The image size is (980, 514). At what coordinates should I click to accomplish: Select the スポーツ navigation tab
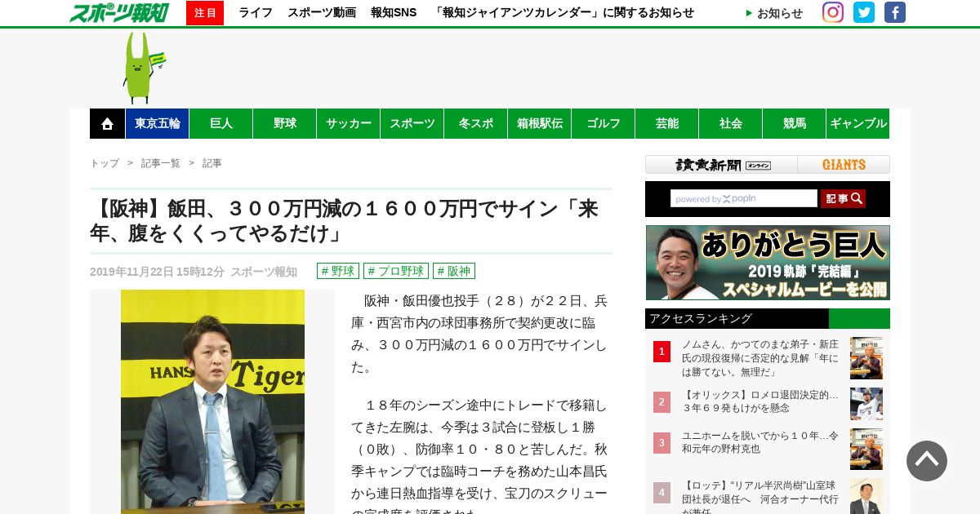pyautogui.click(x=412, y=123)
